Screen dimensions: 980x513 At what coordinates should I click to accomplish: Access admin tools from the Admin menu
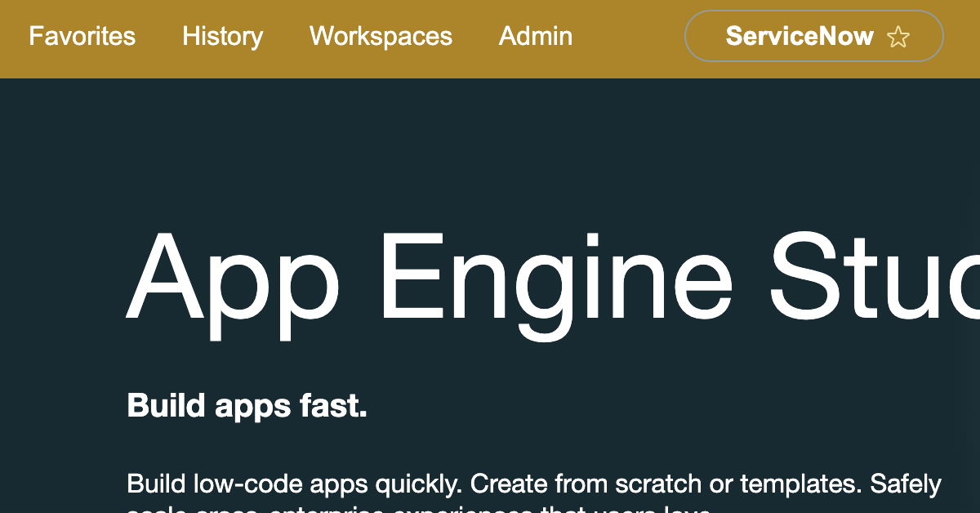(535, 36)
